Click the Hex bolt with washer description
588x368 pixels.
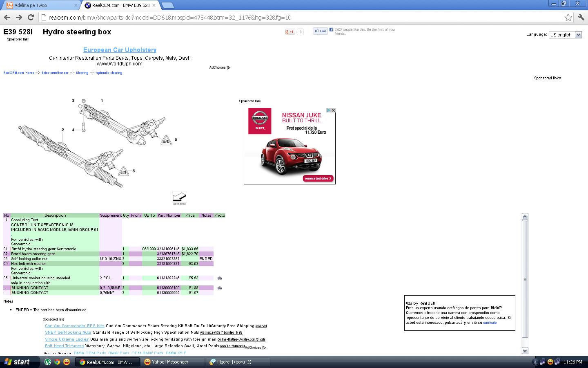pos(29,264)
